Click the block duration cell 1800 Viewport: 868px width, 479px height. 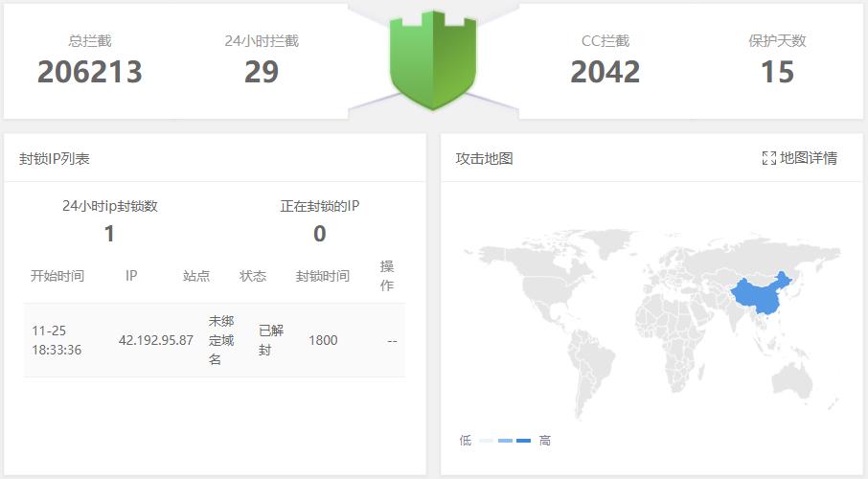(323, 340)
